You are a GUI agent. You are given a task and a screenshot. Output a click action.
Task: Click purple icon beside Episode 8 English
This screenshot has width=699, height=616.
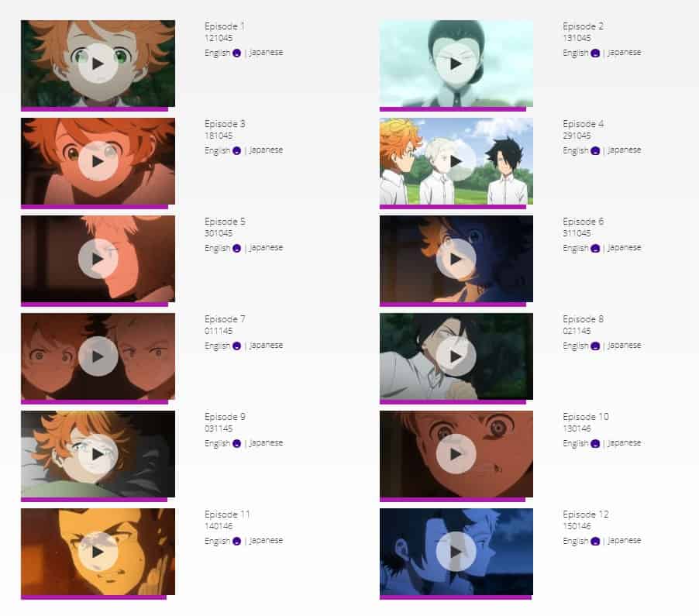point(595,346)
